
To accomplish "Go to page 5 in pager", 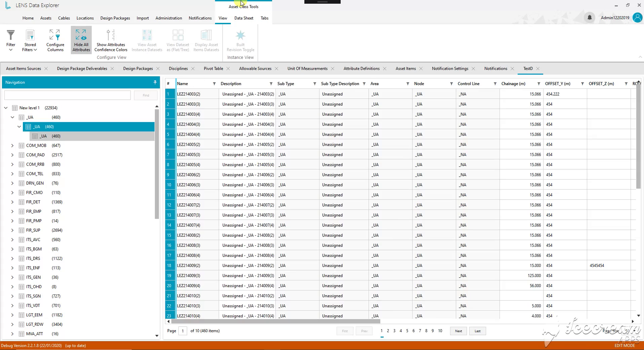I will coord(407,331).
